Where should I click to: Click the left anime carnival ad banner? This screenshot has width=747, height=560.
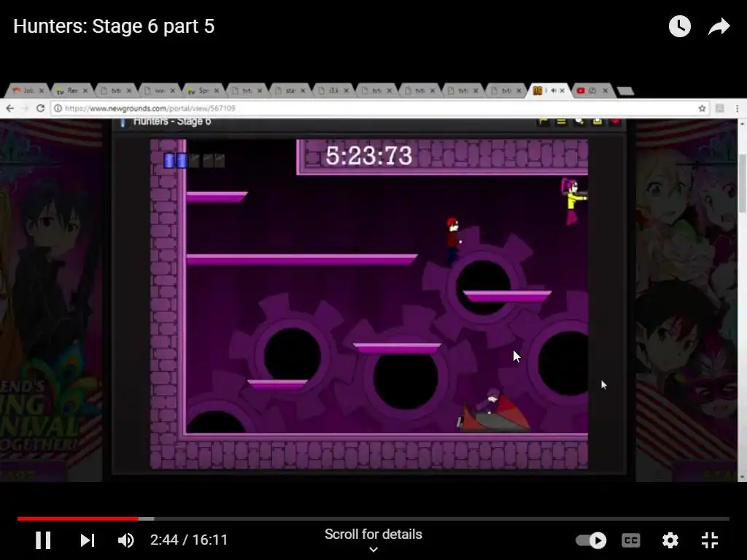51,300
